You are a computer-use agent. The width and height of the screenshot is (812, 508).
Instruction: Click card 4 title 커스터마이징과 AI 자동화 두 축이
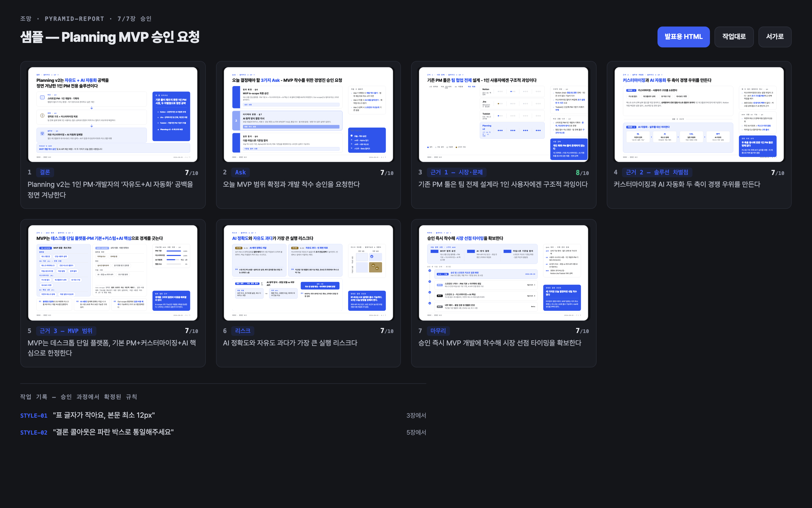pos(687,185)
